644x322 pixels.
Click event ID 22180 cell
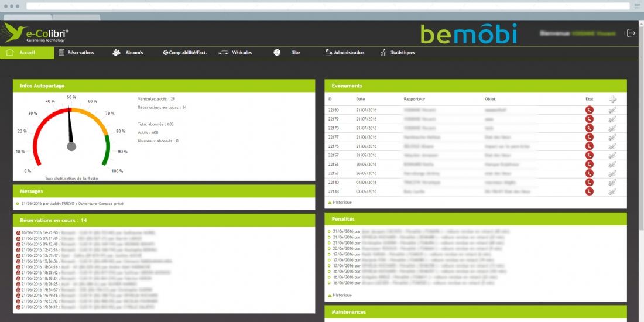coord(333,110)
